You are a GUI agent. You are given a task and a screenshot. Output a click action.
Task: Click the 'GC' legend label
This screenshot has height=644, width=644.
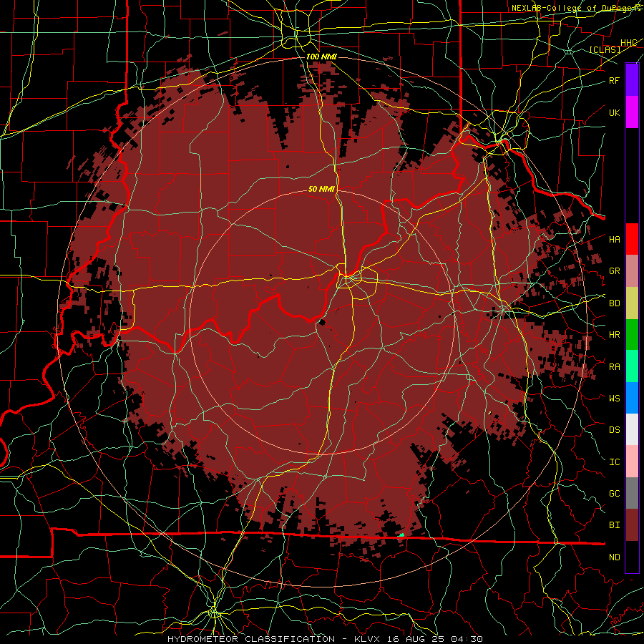click(615, 494)
